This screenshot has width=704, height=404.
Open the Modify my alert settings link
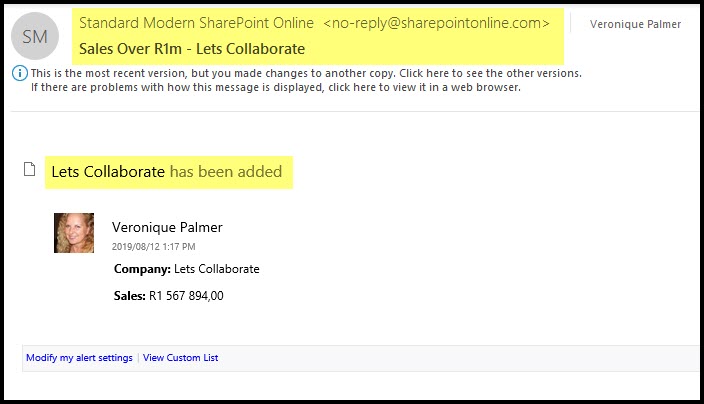pos(79,357)
